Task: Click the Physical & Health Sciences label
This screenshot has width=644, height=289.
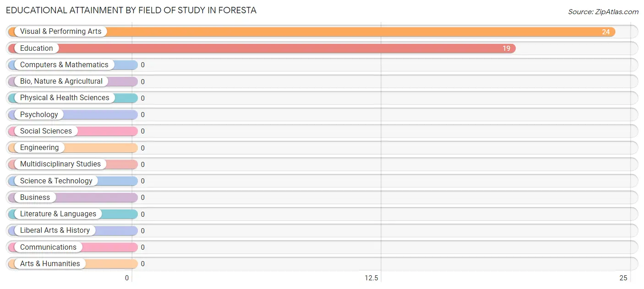Action: coord(65,98)
